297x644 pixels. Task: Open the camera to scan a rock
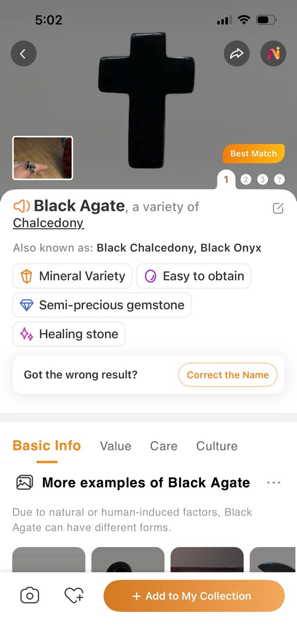click(30, 596)
